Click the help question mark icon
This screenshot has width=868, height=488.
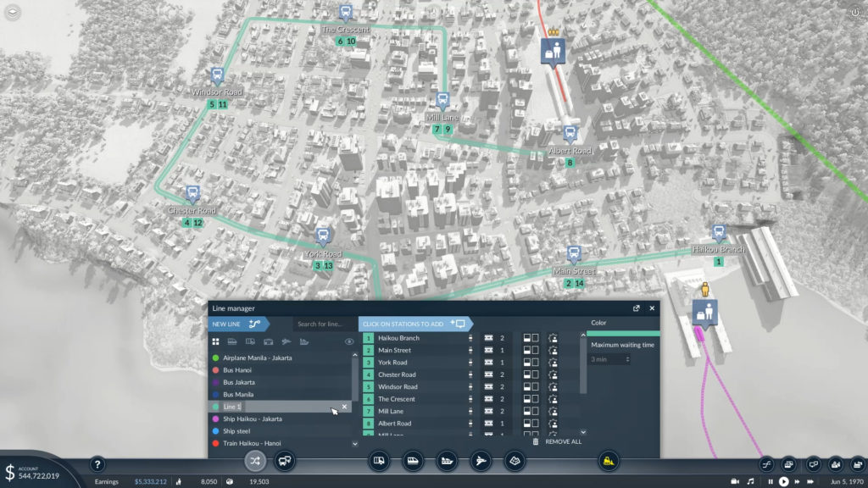pyautogui.click(x=97, y=464)
